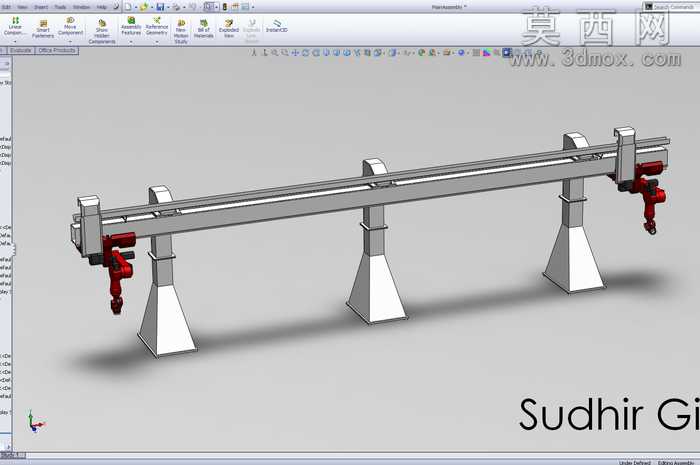Click 'Editing Assembly' in the status bar

pyautogui.click(x=675, y=462)
